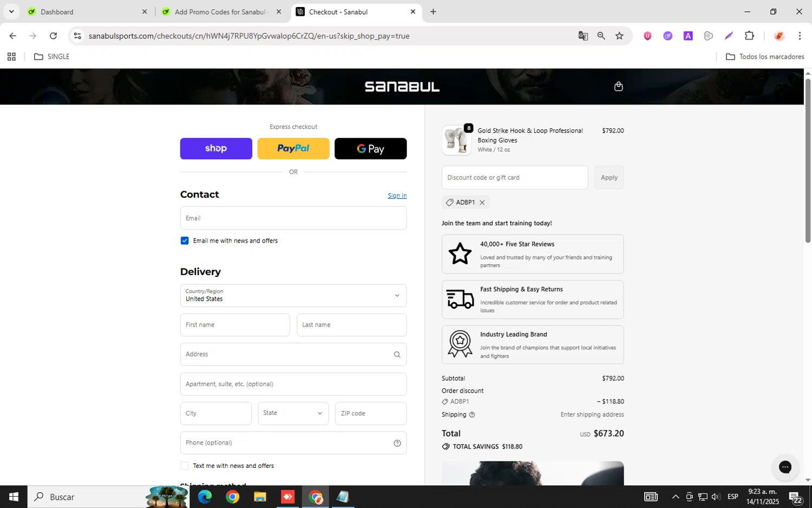812x508 pixels.
Task: Expand the Country/Region dropdown
Action: pos(293,296)
